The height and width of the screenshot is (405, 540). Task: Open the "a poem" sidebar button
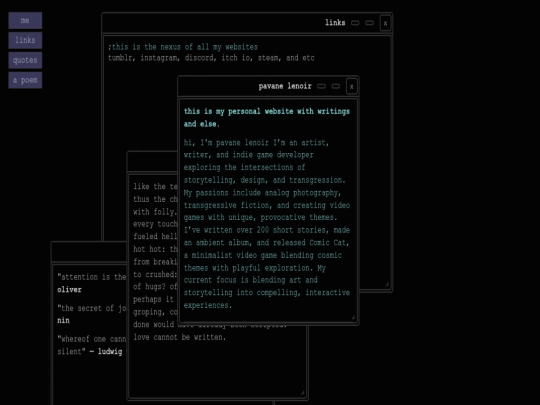click(25, 80)
